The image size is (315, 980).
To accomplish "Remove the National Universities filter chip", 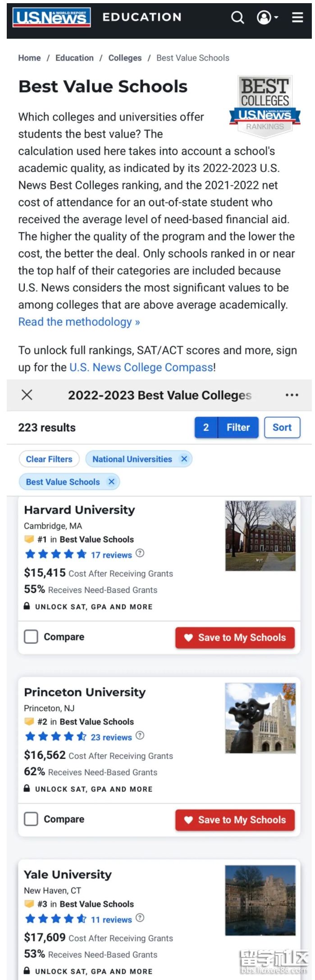I will (x=184, y=459).
